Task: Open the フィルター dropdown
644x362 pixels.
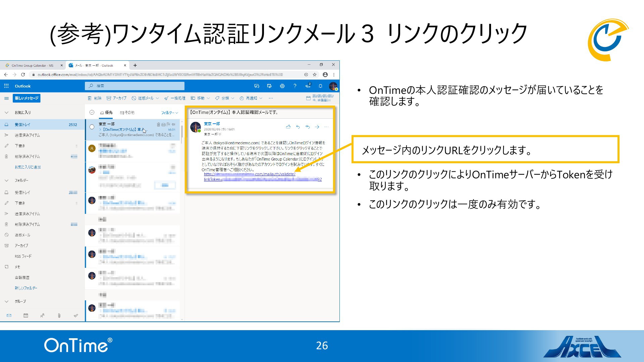Action: 169,113
